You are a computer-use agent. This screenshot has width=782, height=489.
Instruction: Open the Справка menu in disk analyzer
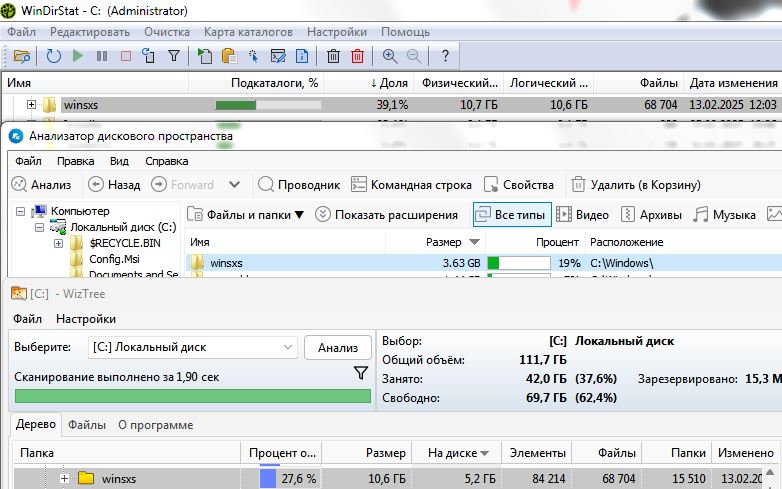167,162
